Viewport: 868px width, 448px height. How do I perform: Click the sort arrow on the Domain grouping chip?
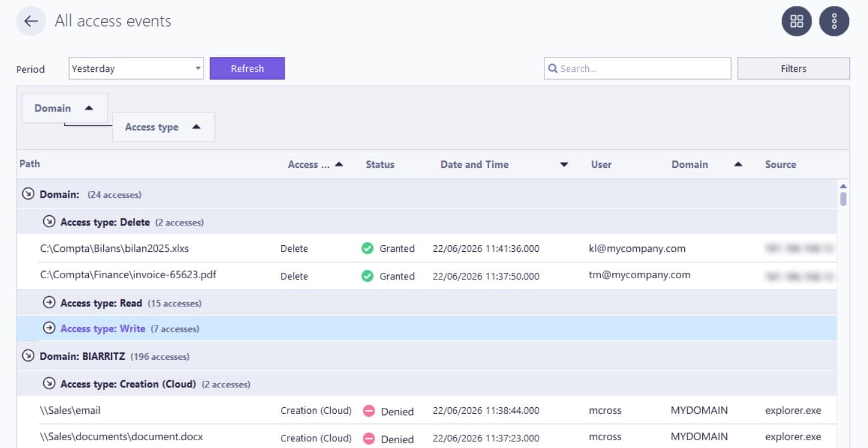pyautogui.click(x=89, y=108)
